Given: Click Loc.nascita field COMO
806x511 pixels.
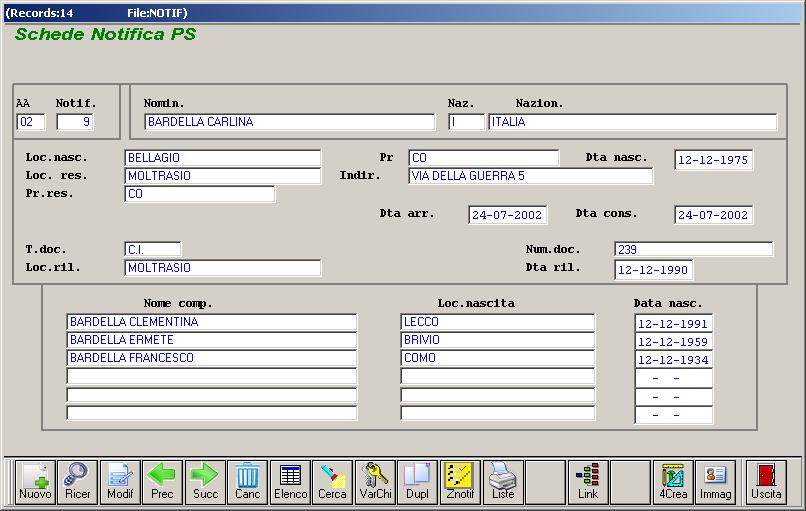Looking at the screenshot, I should tap(498, 358).
